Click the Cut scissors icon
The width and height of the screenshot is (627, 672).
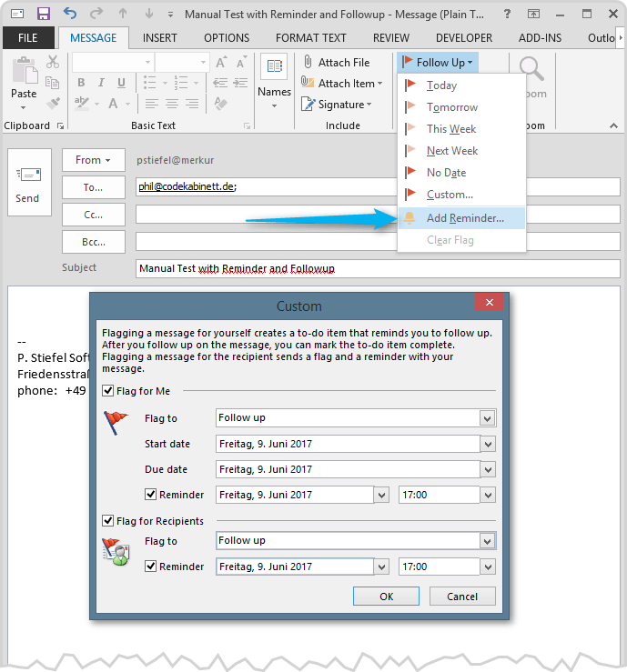pyautogui.click(x=52, y=62)
